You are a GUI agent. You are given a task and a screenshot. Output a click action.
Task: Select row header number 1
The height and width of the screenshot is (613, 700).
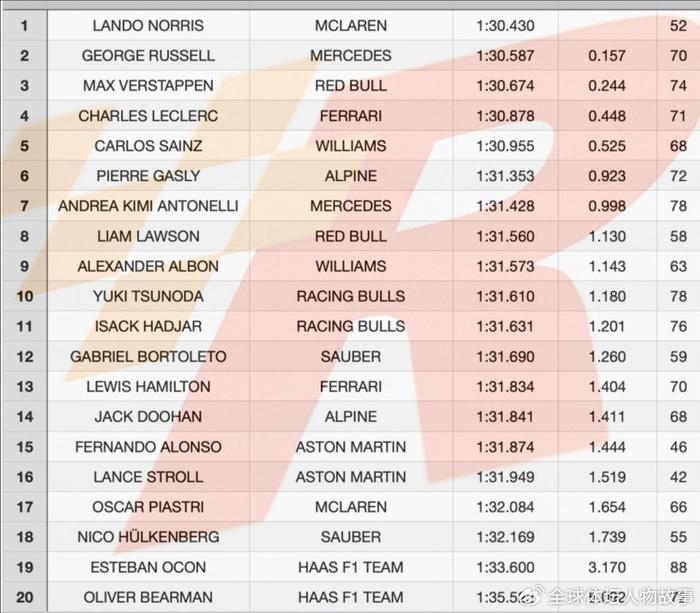tap(25, 25)
